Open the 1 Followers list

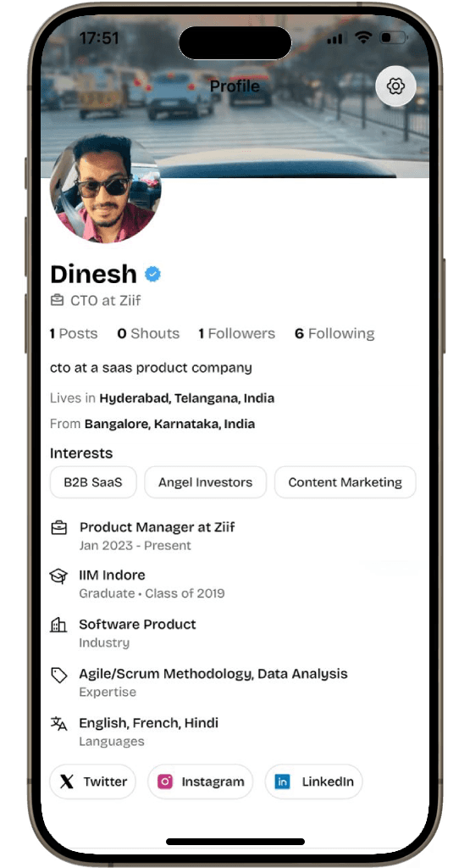[236, 334]
